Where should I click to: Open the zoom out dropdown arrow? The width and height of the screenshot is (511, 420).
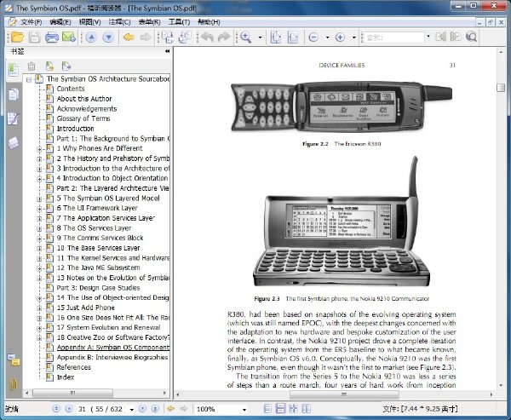click(x=328, y=37)
